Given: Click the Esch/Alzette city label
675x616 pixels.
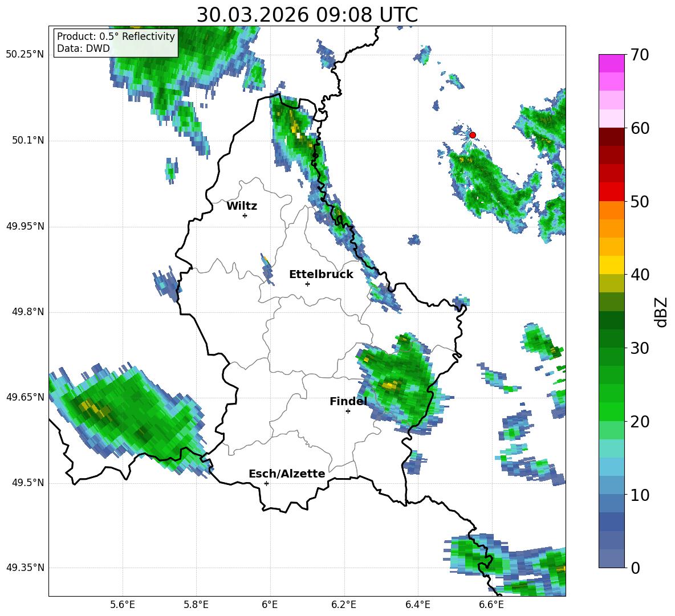Looking at the screenshot, I should click(x=287, y=474).
